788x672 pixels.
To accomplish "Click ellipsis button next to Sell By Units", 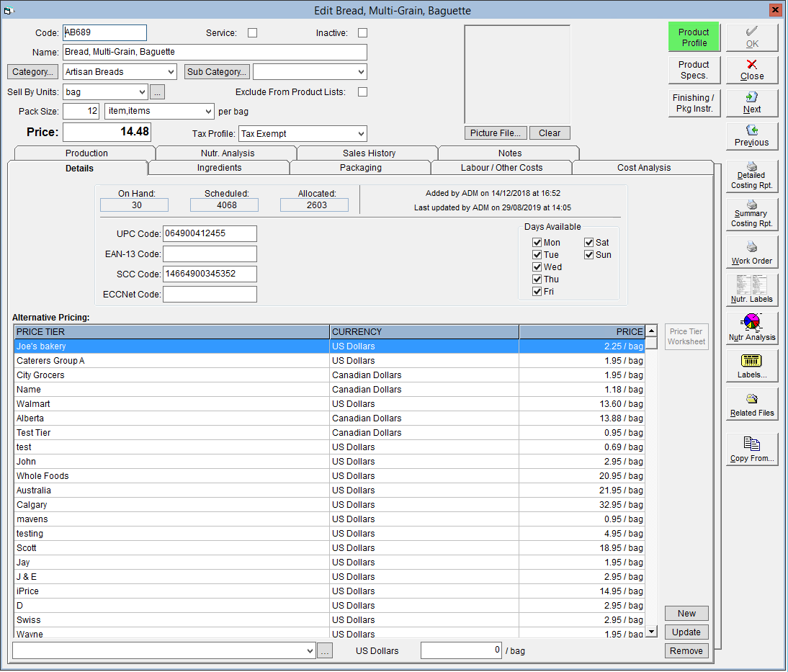I will [157, 92].
